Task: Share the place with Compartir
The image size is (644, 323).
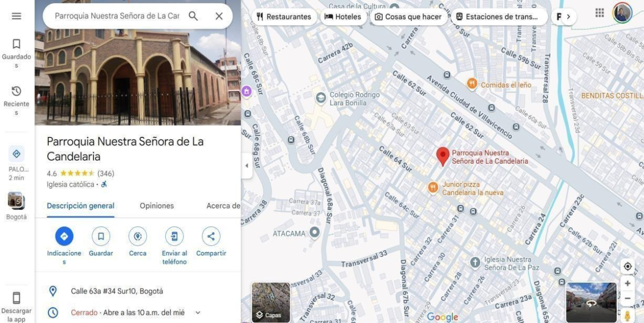Action: tap(211, 236)
